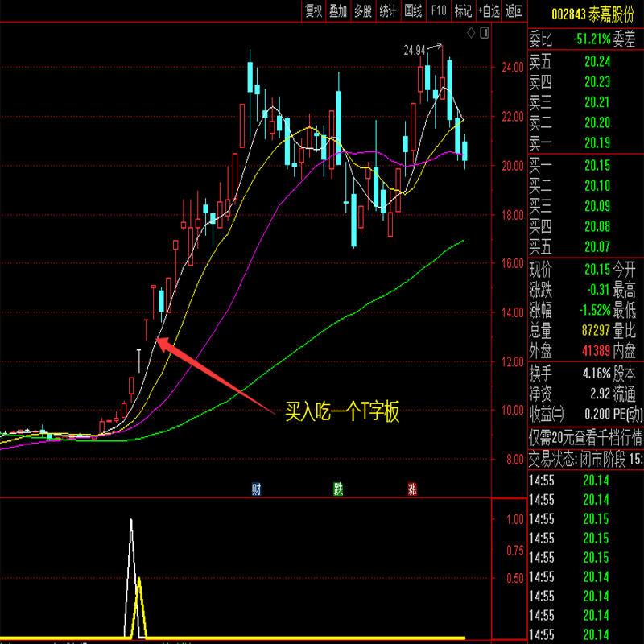Open the 统计 statistics tool
This screenshot has height=644, width=644.
[388, 10]
